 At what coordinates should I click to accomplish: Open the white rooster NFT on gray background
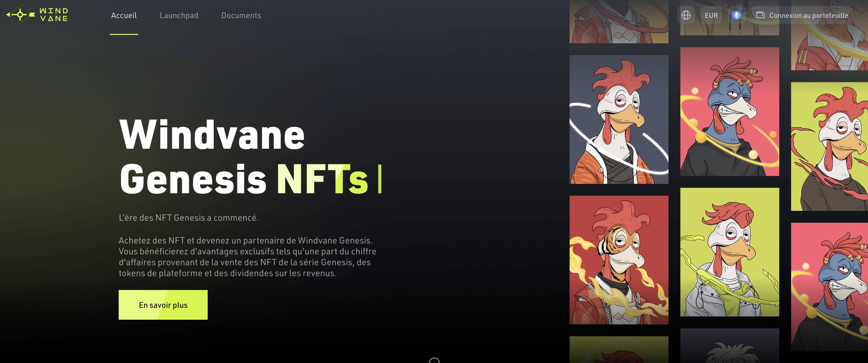tap(619, 120)
